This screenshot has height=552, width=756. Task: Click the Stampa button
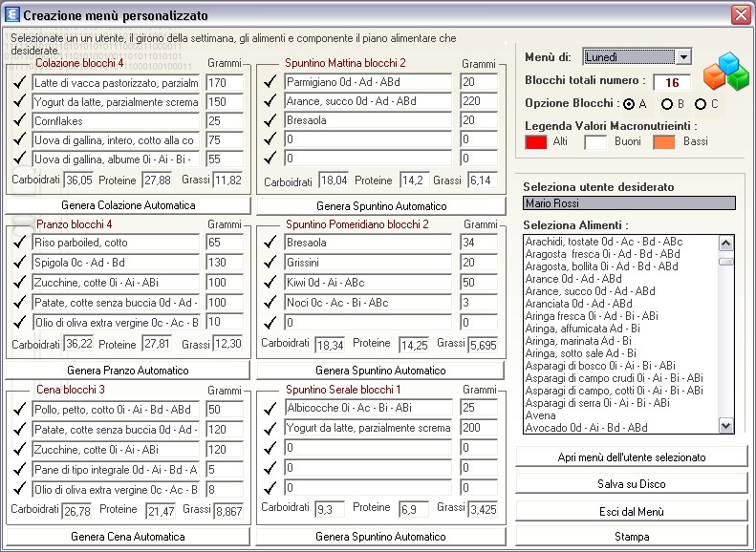click(632, 536)
